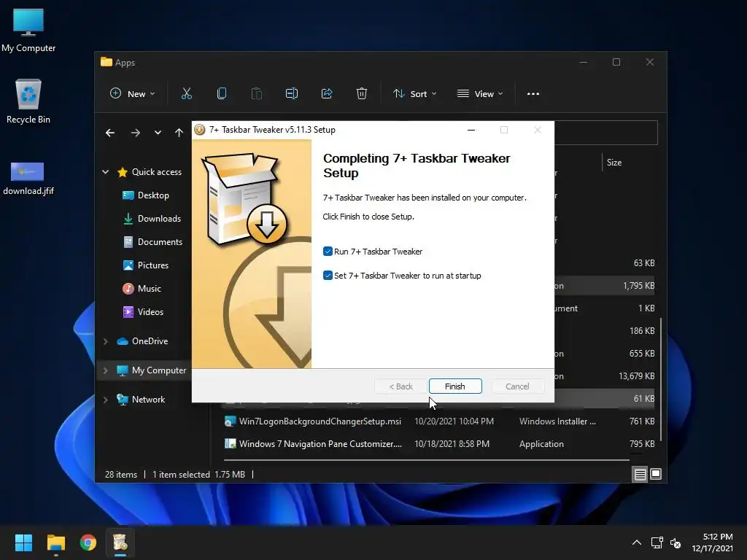
Task: Click the setup installer taskbar icon
Action: pos(120,542)
